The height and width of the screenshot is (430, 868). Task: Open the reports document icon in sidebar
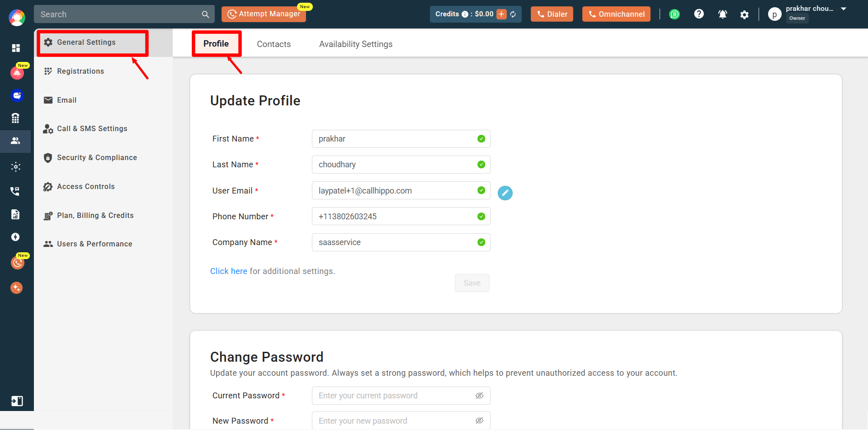point(15,214)
